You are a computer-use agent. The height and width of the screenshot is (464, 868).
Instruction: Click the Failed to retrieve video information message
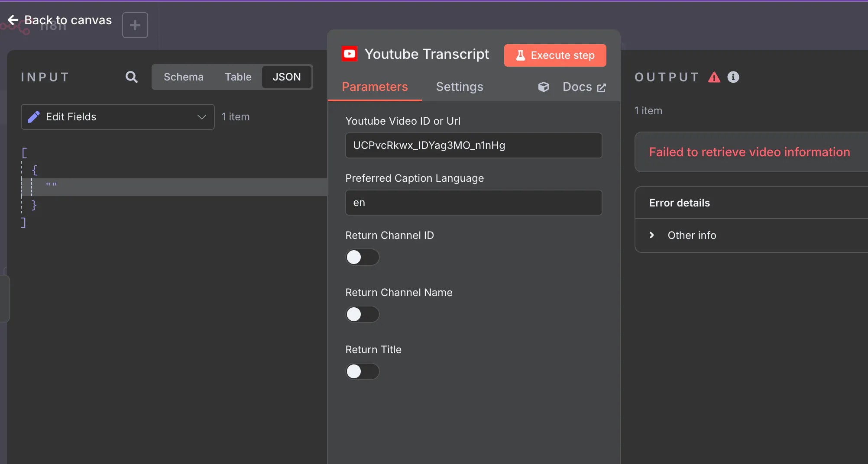(x=750, y=152)
